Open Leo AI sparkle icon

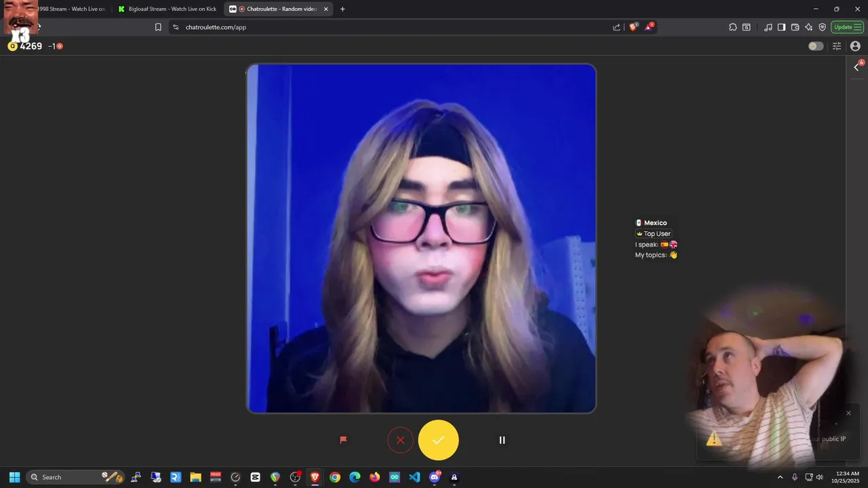point(809,27)
